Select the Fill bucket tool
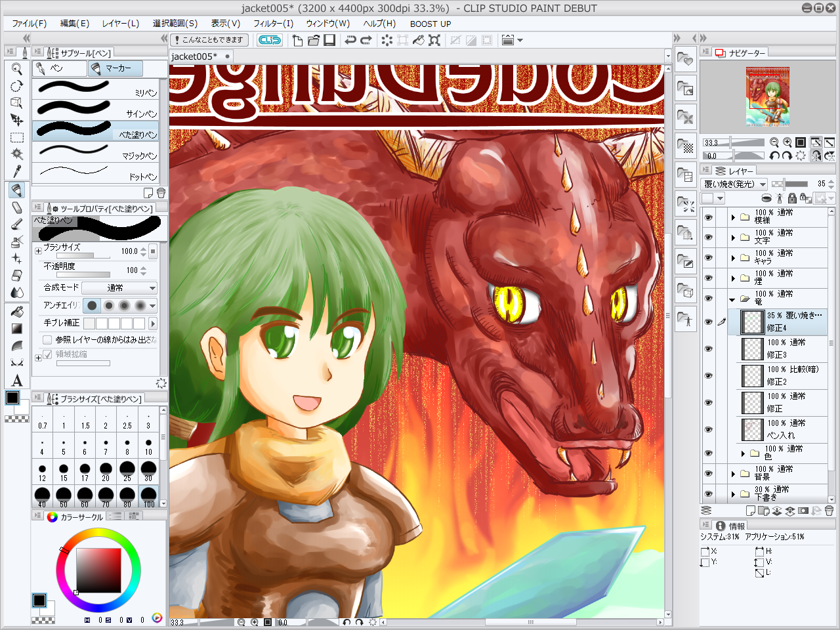 pos(17,312)
